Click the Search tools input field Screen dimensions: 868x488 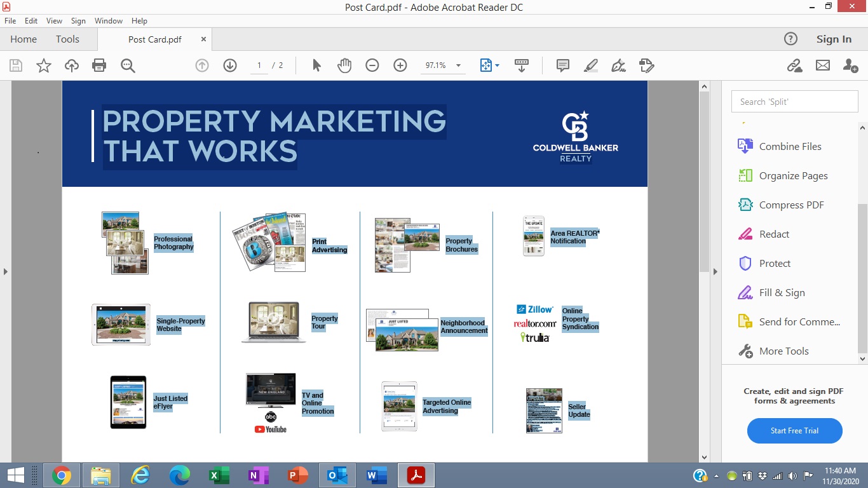point(795,102)
